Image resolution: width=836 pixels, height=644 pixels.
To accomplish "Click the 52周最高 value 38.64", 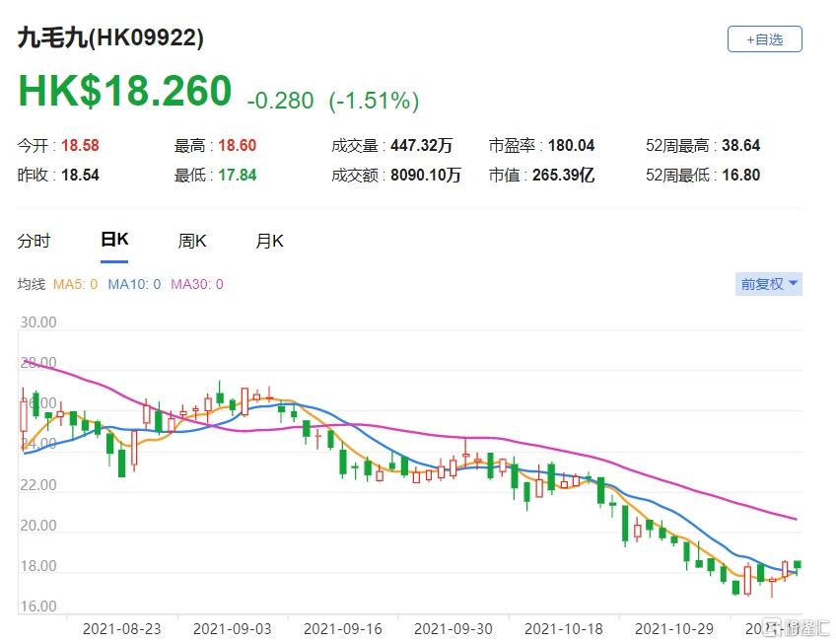I will tap(743, 146).
